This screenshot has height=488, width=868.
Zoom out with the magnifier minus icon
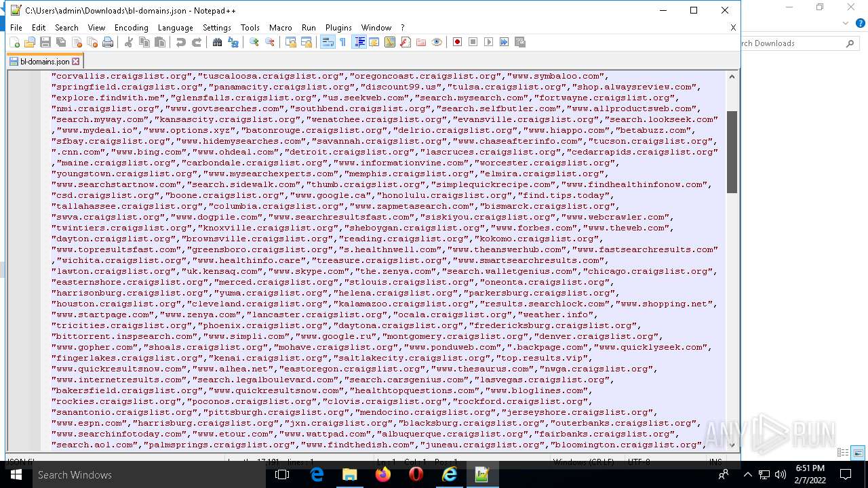tap(270, 42)
